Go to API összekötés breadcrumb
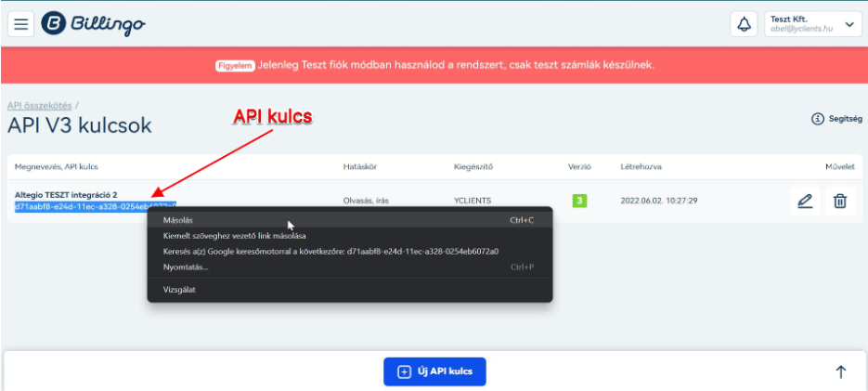868x391 pixels. coord(39,105)
